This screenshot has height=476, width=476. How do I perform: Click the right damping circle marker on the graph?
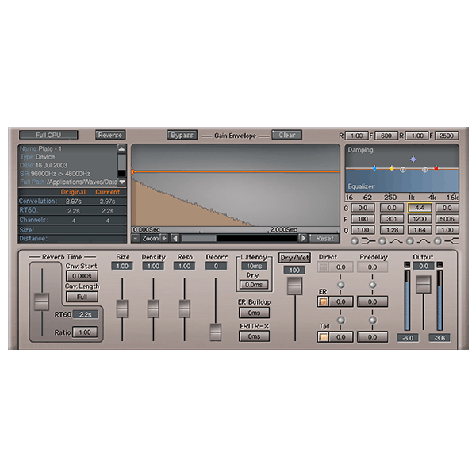[424, 170]
